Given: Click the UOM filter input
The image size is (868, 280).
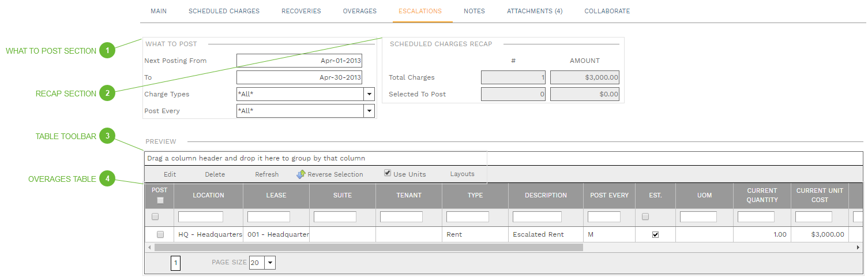Looking at the screenshot, I should click(698, 217).
